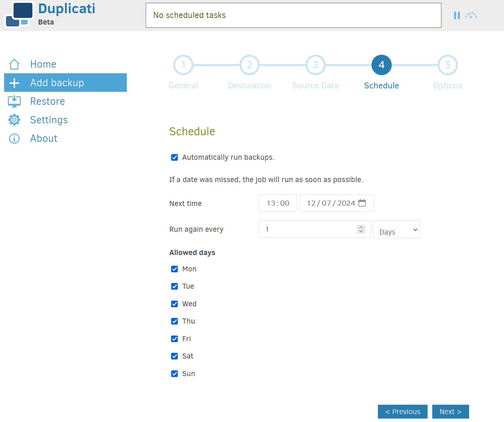
Task: Open Settings in the sidebar
Action: [49, 120]
